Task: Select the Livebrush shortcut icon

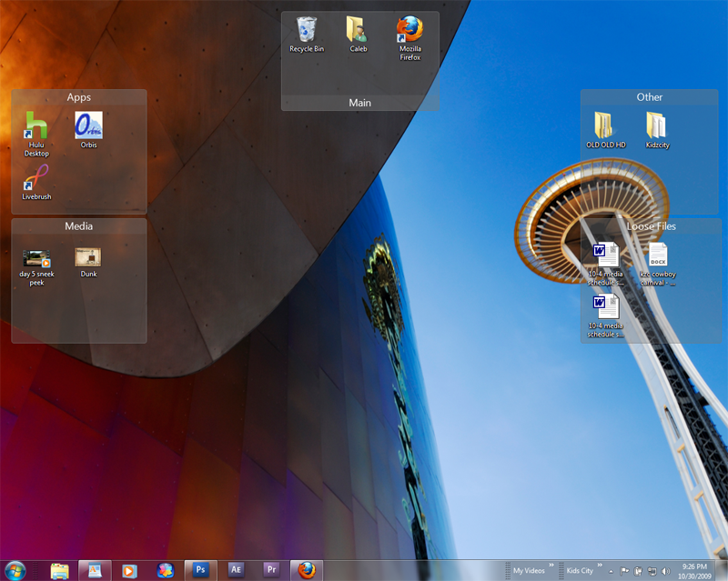Action: pos(36,183)
